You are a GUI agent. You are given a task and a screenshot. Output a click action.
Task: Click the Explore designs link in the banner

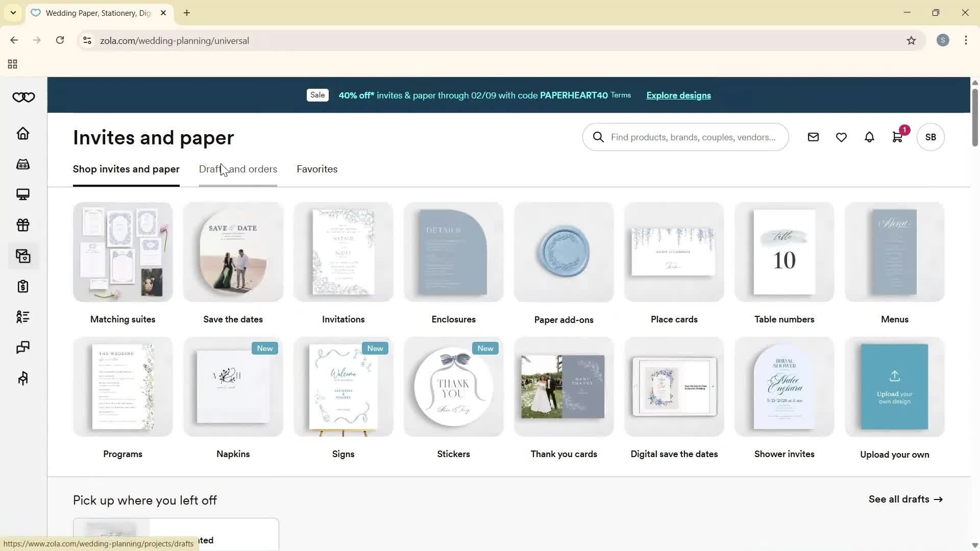pos(678,95)
